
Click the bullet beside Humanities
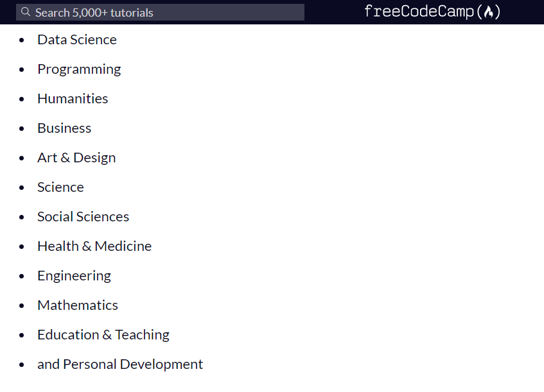click(x=22, y=99)
